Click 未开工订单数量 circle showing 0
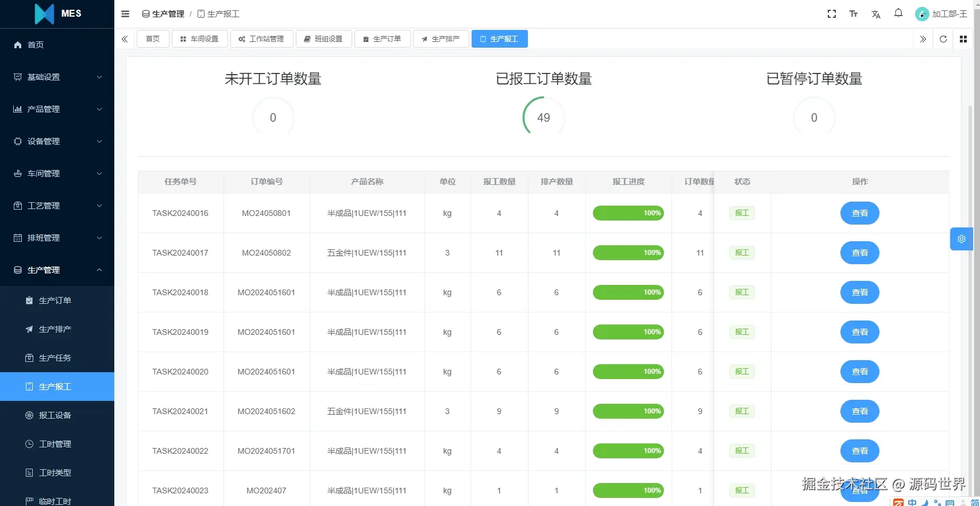Screen dimensions: 980x506 [x=273, y=117]
